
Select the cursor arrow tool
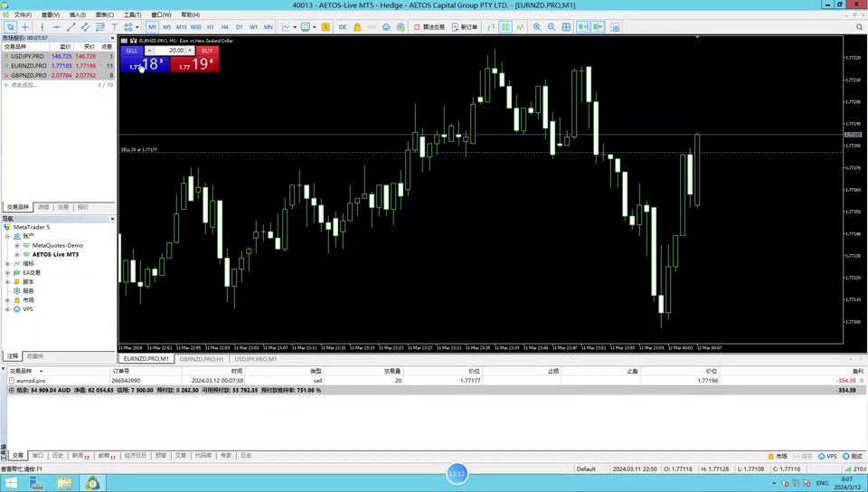click(x=10, y=27)
